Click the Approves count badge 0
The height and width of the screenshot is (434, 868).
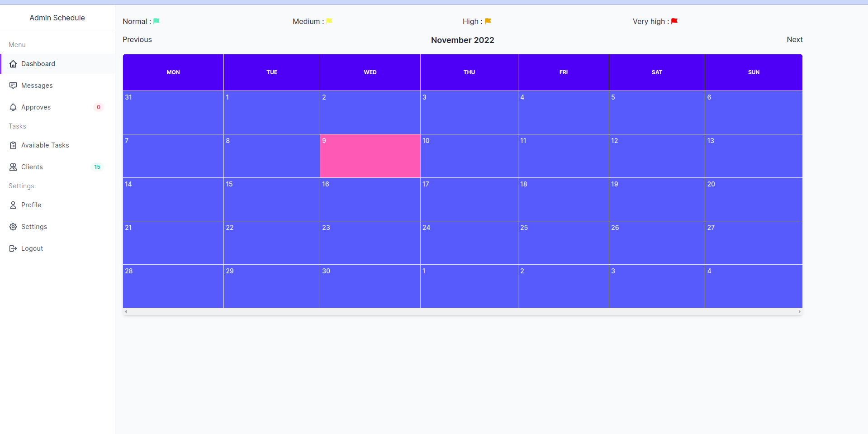pyautogui.click(x=99, y=107)
